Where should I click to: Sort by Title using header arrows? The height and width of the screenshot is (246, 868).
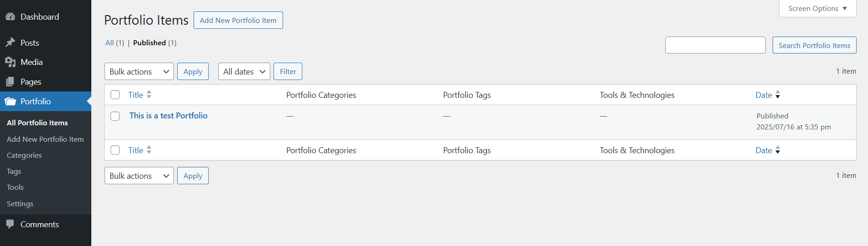click(149, 95)
